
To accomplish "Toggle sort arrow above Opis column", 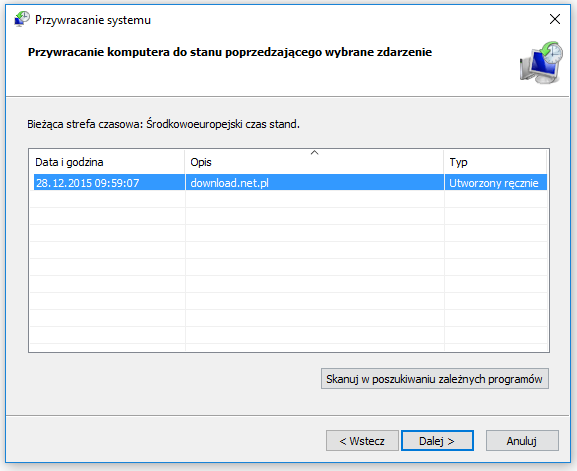I will tap(314, 152).
